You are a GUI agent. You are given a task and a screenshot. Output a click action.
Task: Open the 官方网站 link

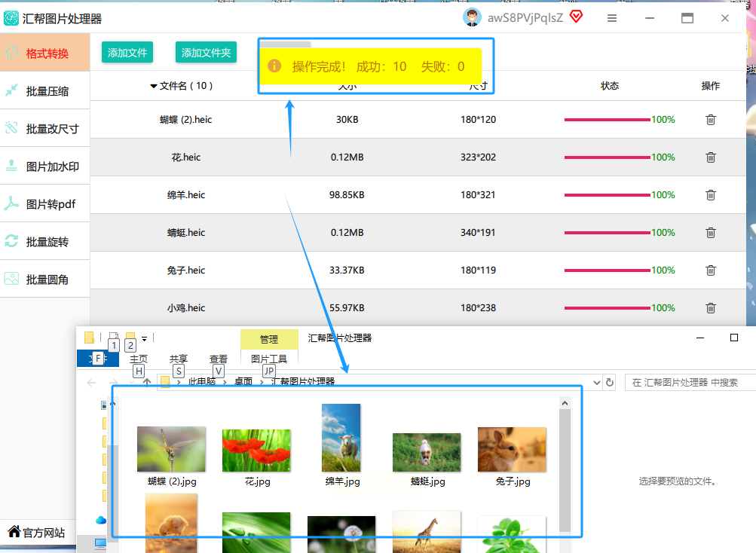[x=37, y=532]
